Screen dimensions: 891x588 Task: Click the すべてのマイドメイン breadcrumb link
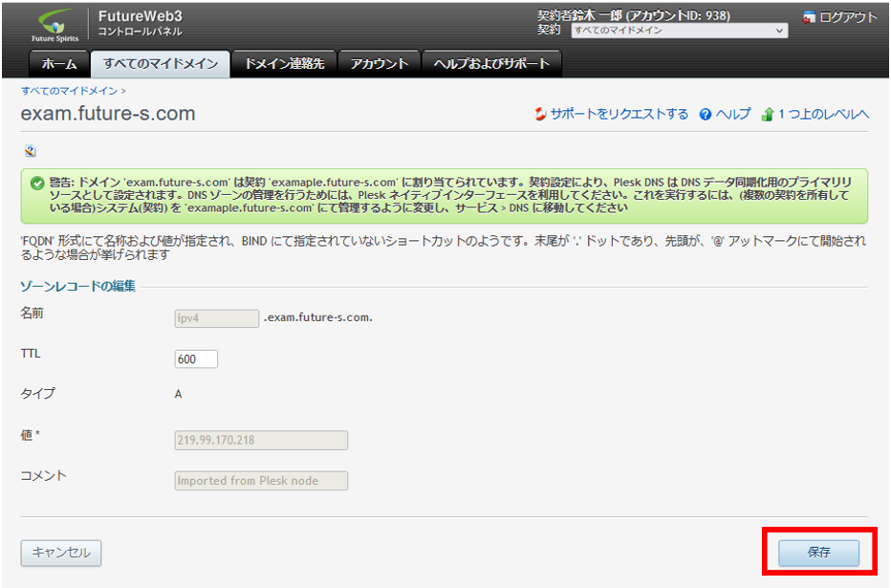click(70, 91)
